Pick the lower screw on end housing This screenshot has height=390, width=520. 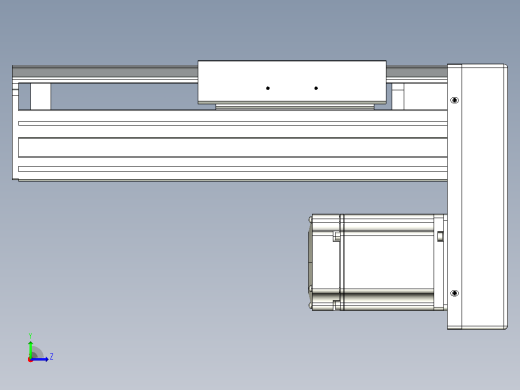[454, 293]
